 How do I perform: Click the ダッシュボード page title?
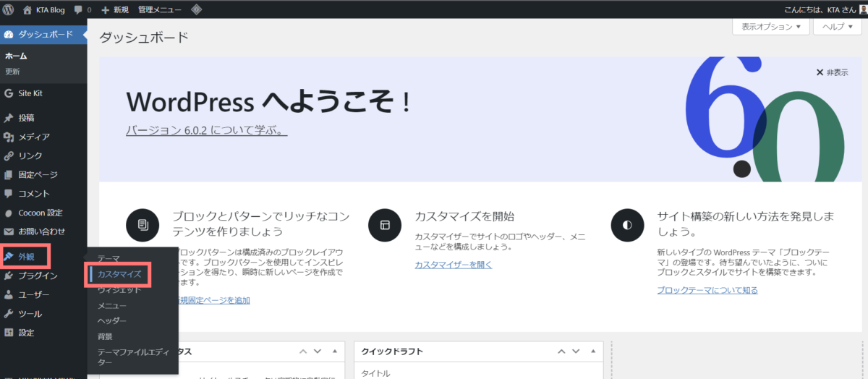143,36
